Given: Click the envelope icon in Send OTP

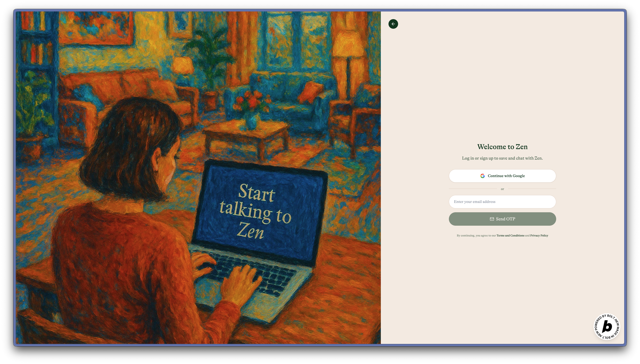Looking at the screenshot, I should coord(492,219).
